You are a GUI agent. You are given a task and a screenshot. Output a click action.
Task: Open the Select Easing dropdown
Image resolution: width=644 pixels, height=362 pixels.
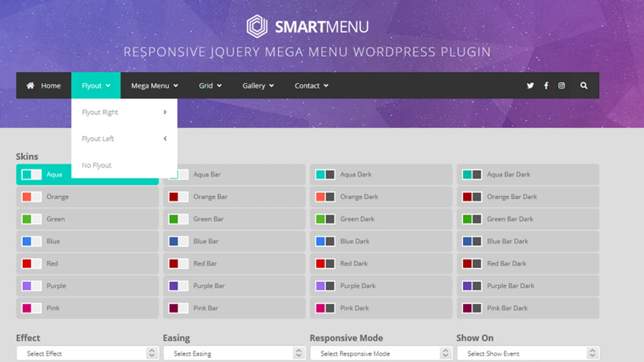234,353
